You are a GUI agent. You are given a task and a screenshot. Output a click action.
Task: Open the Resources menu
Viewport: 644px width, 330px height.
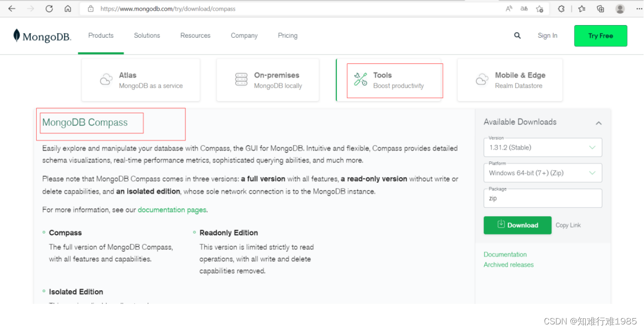[195, 35]
